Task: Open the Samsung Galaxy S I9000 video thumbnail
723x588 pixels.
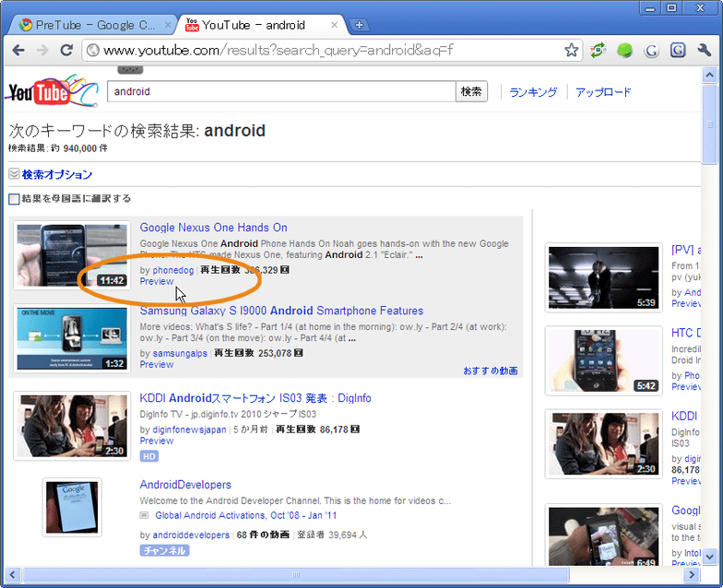Action: coord(72,339)
